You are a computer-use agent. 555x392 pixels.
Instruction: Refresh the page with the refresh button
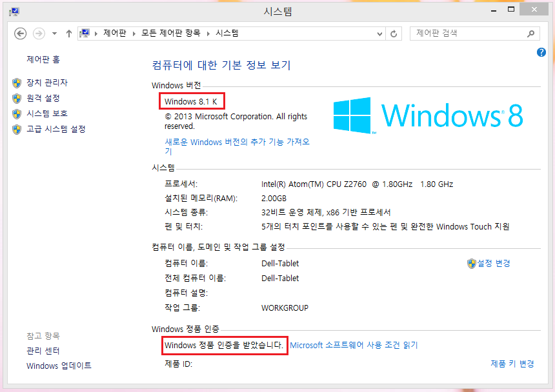click(394, 34)
